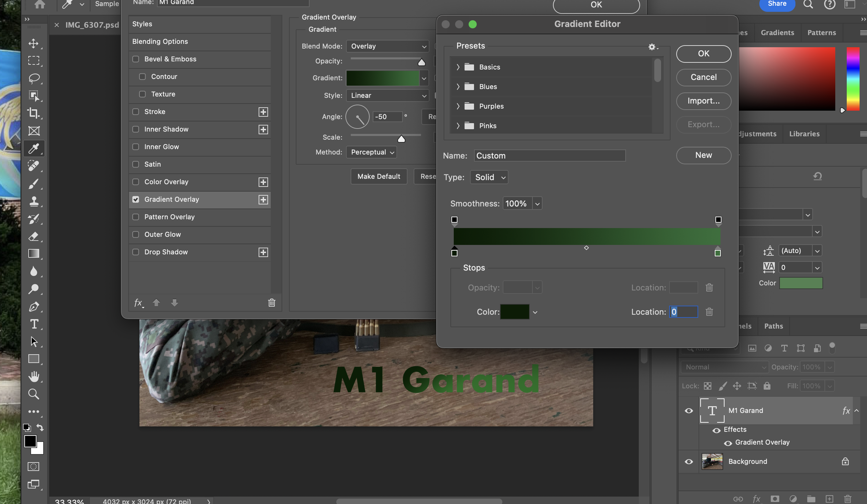
Task: Enable the Drop Shadow checkbox
Action: point(136,252)
